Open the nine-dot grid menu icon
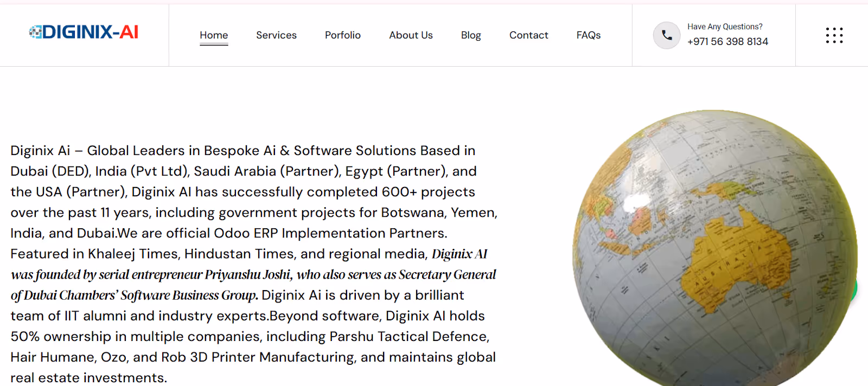 click(x=834, y=35)
